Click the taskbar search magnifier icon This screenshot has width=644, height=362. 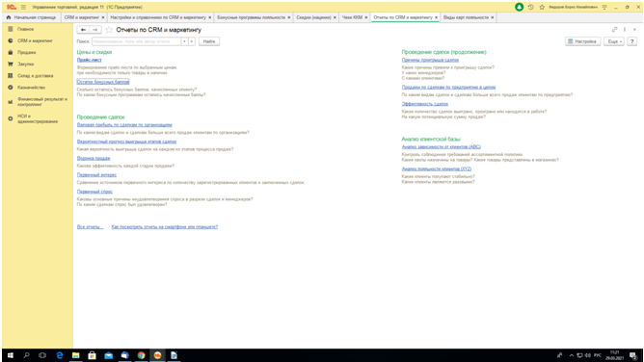[26, 355]
